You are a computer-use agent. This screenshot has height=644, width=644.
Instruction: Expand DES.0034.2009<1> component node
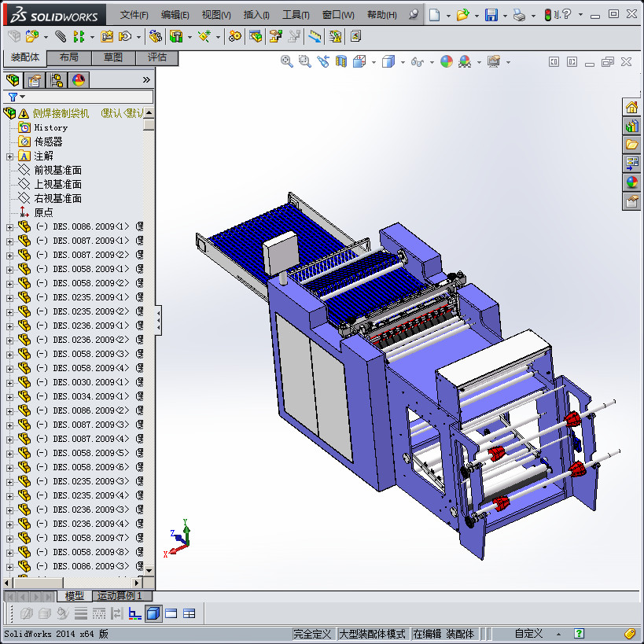9,397
